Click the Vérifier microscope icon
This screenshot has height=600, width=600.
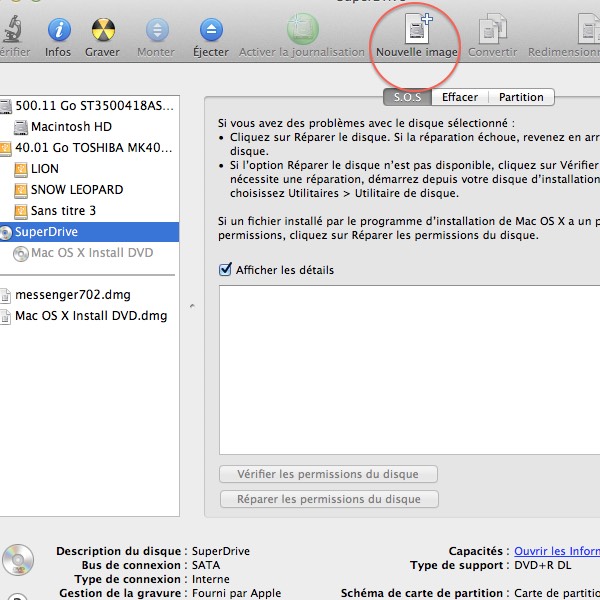pyautogui.click(x=12, y=28)
